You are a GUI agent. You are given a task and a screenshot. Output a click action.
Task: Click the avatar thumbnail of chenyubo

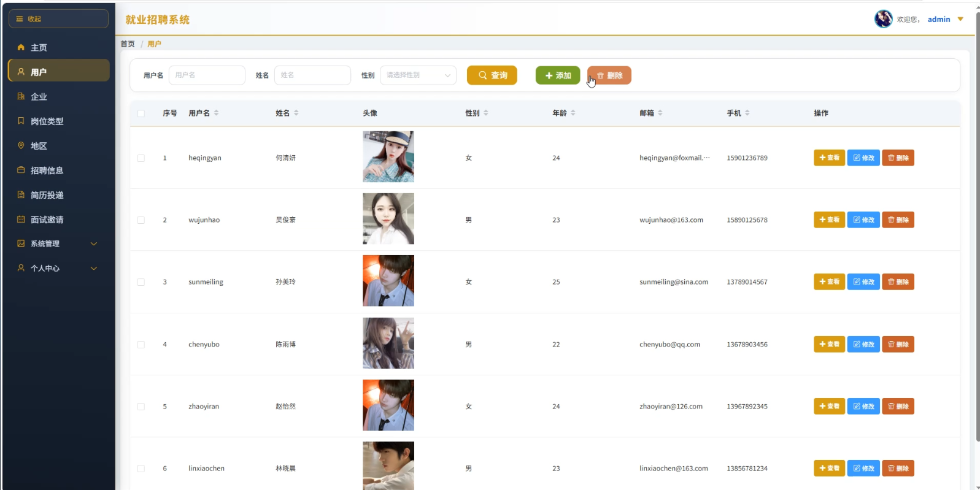point(388,343)
